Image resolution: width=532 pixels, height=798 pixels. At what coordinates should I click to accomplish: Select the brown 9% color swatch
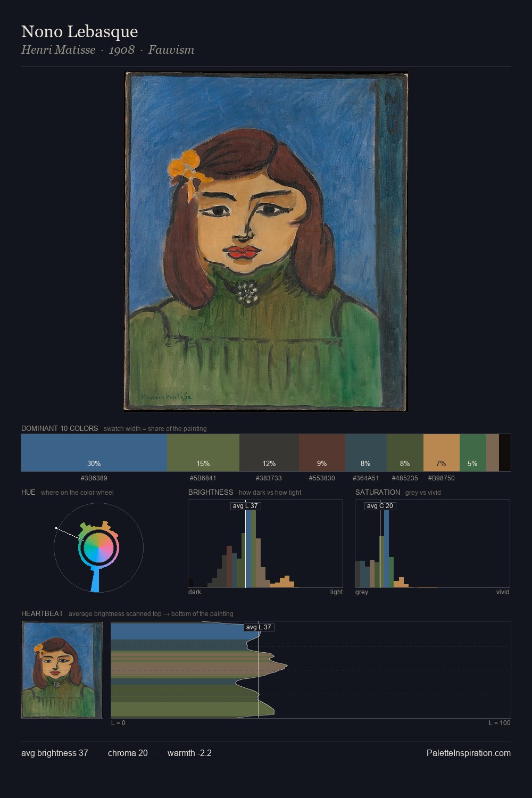pos(322,453)
